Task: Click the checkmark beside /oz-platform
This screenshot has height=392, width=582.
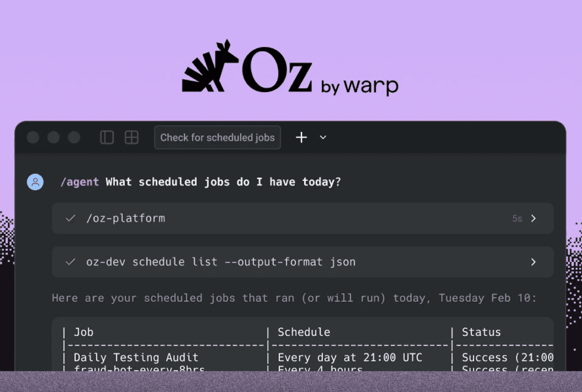Action: click(x=71, y=218)
